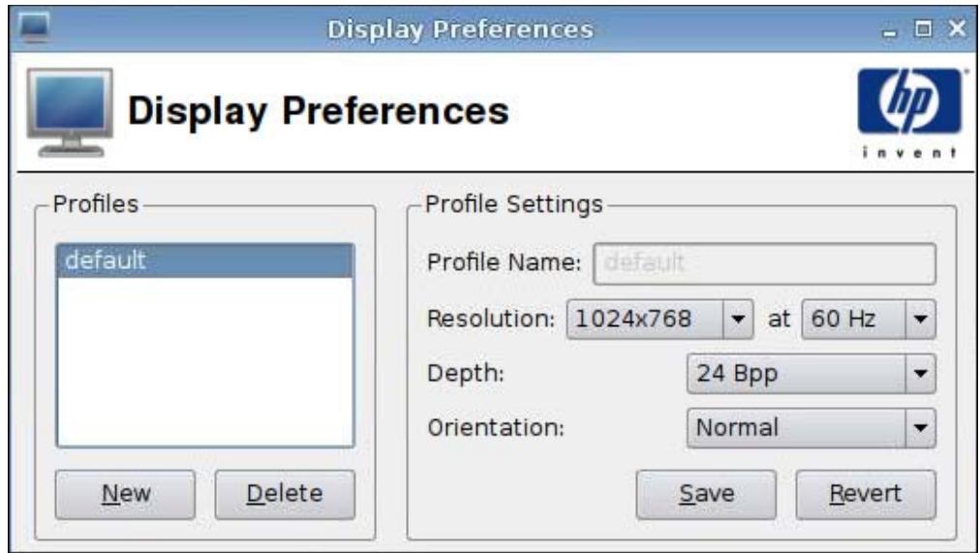The image size is (980, 553).
Task: Click the large monitor icon beside heading
Action: (70, 111)
